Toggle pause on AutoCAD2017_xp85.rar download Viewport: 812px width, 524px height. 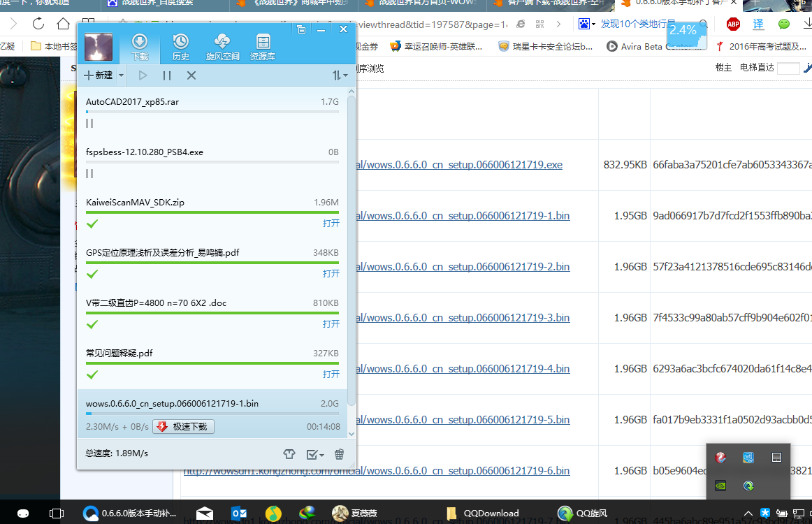[x=89, y=123]
